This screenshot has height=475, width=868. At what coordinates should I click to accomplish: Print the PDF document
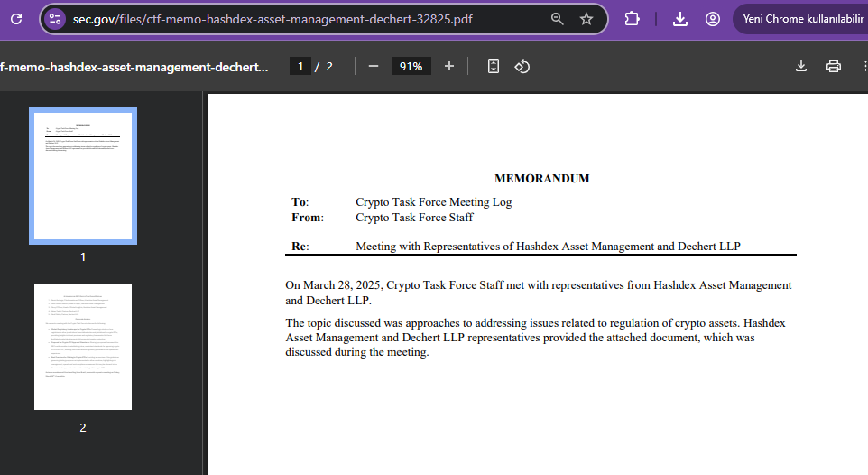833,66
